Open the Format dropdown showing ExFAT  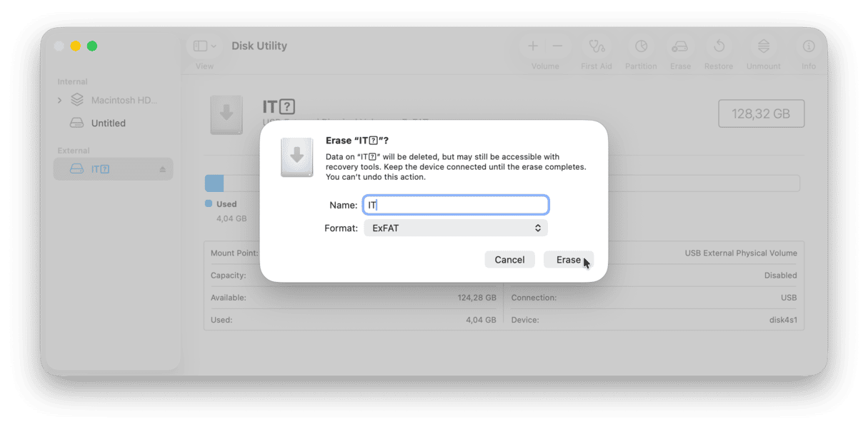(456, 227)
